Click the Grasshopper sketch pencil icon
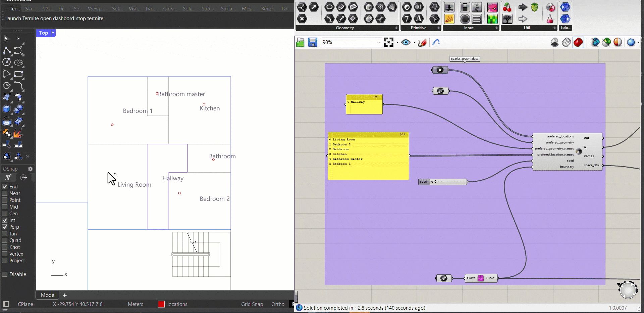The height and width of the screenshot is (313, 644). 422,42
